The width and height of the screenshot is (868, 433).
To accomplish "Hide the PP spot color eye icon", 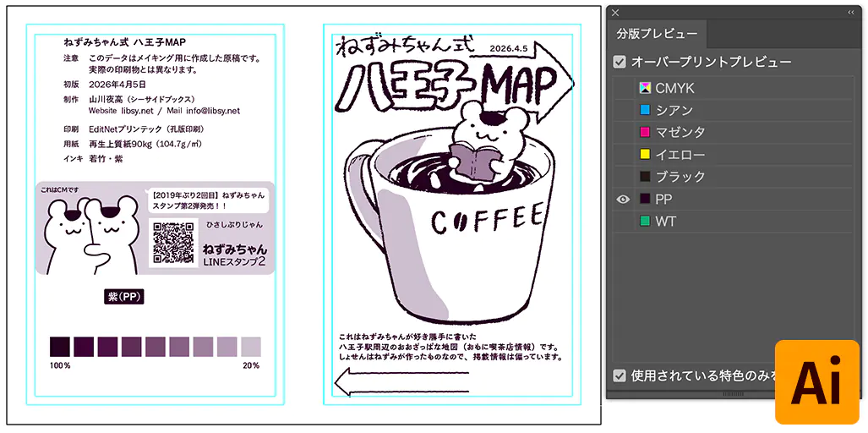I will 623,200.
